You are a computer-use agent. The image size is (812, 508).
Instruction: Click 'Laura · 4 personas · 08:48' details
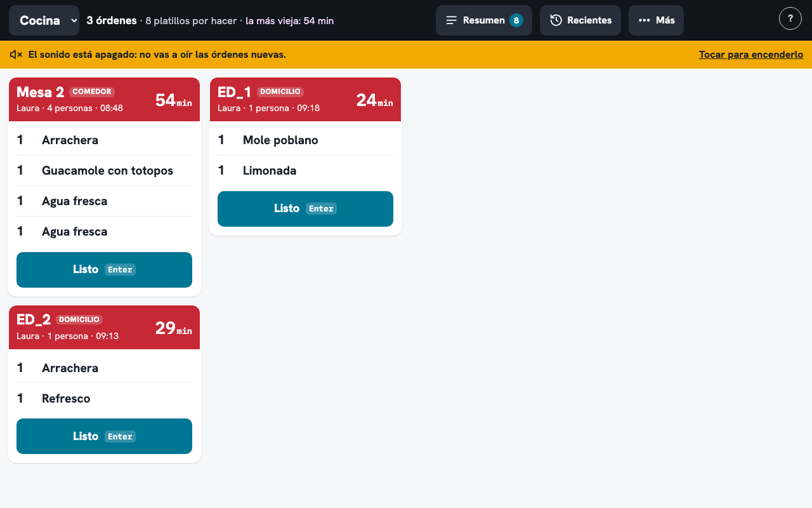[x=70, y=108]
